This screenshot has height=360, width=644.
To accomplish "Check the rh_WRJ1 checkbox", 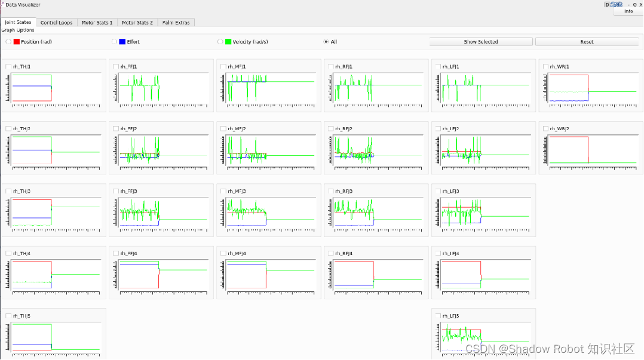I will point(545,66).
